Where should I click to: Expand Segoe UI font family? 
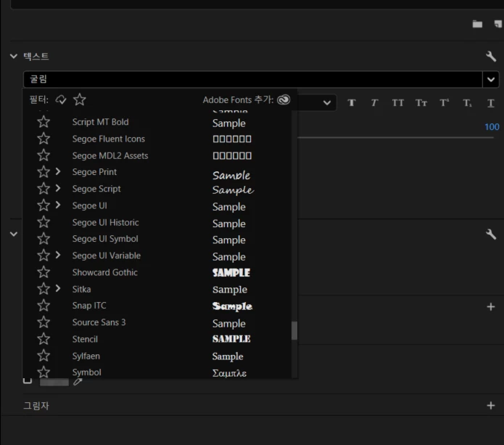(58, 205)
